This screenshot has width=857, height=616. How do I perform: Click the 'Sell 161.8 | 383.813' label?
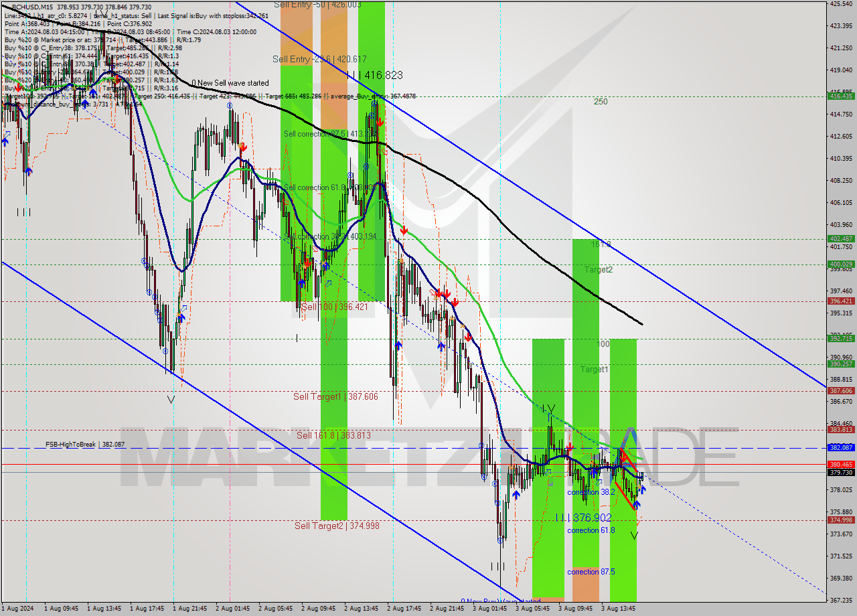tap(333, 435)
